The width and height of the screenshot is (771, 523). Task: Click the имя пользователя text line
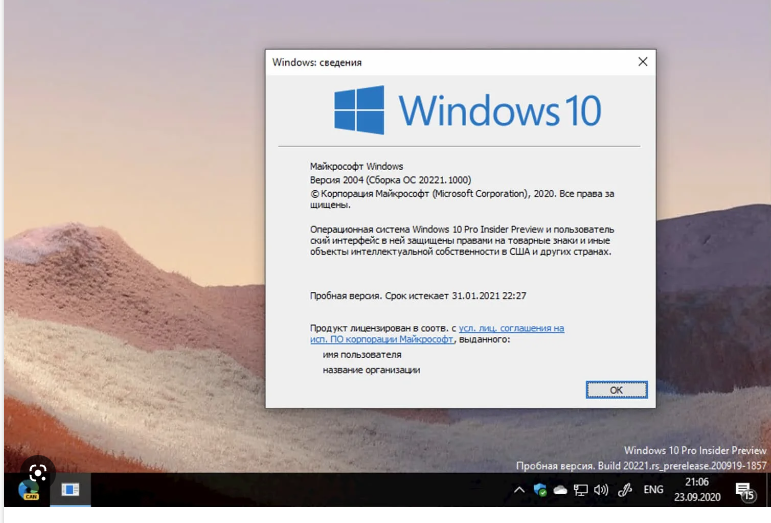(x=361, y=354)
